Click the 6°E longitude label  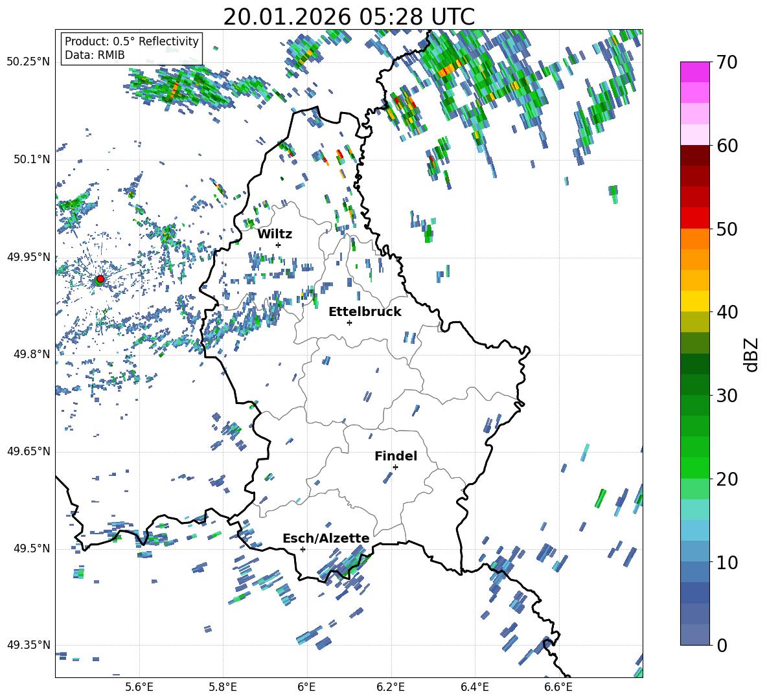[x=306, y=687]
